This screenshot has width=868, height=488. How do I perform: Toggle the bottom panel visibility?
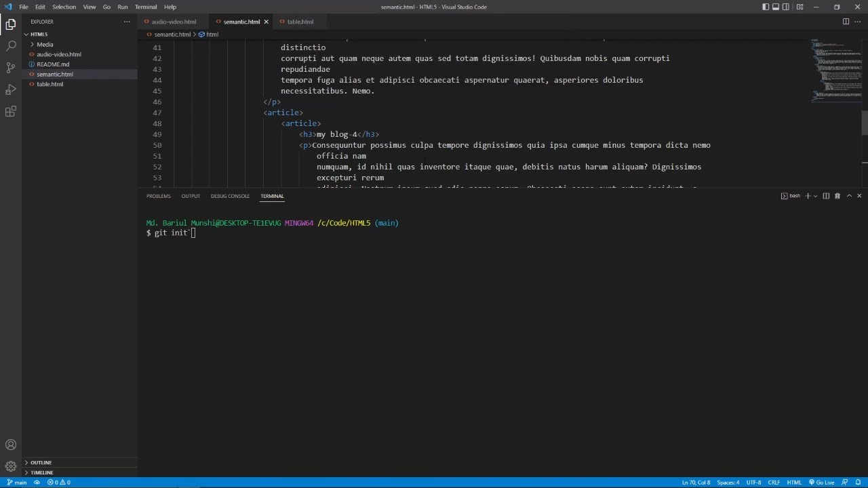[x=777, y=7]
